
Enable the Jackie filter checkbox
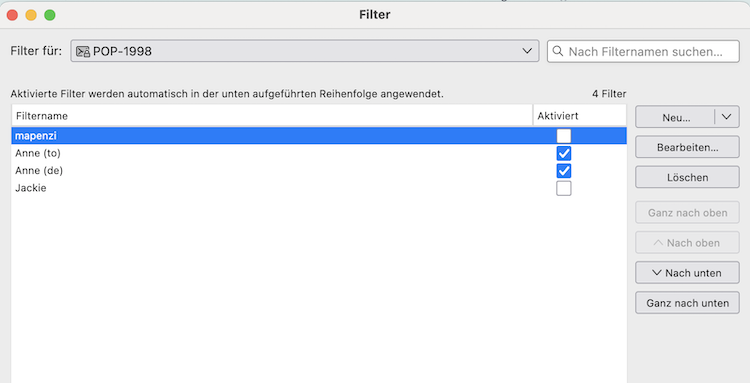(563, 188)
